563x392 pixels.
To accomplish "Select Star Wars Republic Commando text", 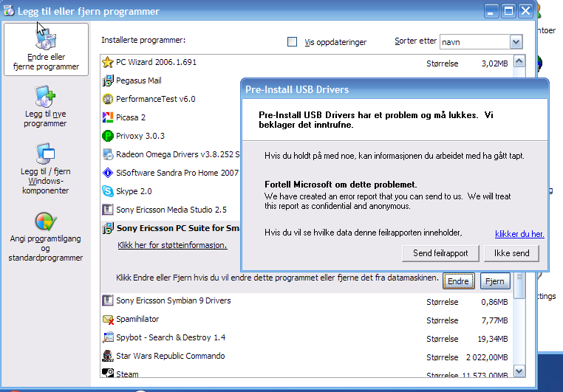I will click(171, 356).
